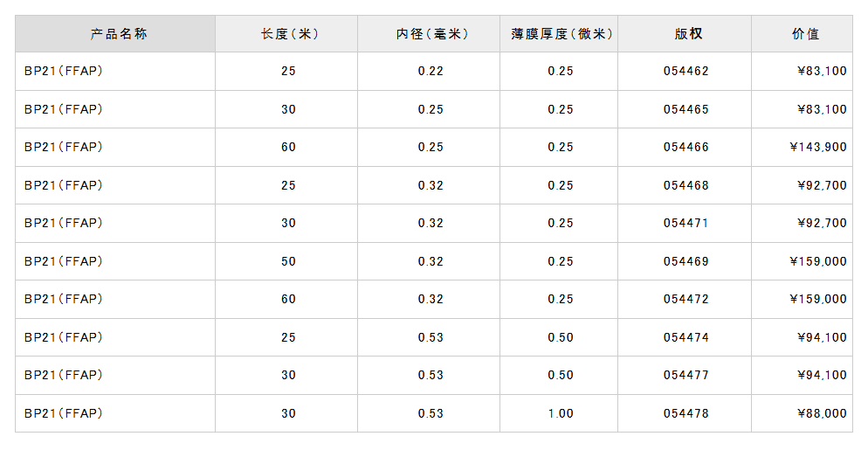The height and width of the screenshot is (450, 868).
Task: Select catalog number 054477
Action: tap(686, 376)
